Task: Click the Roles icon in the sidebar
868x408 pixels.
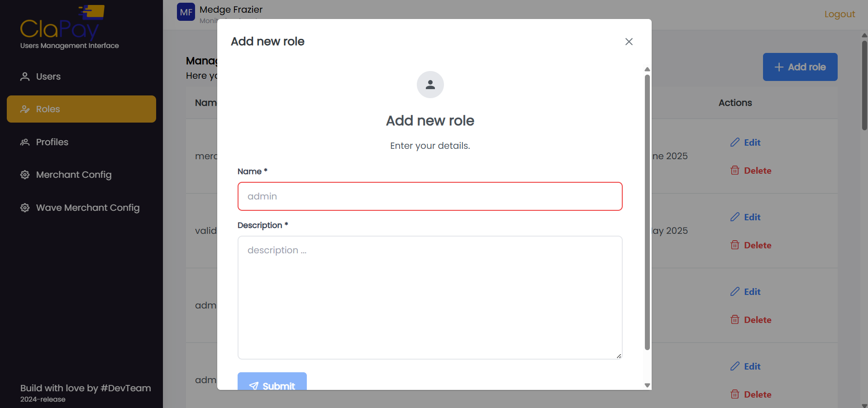Action: (x=24, y=109)
